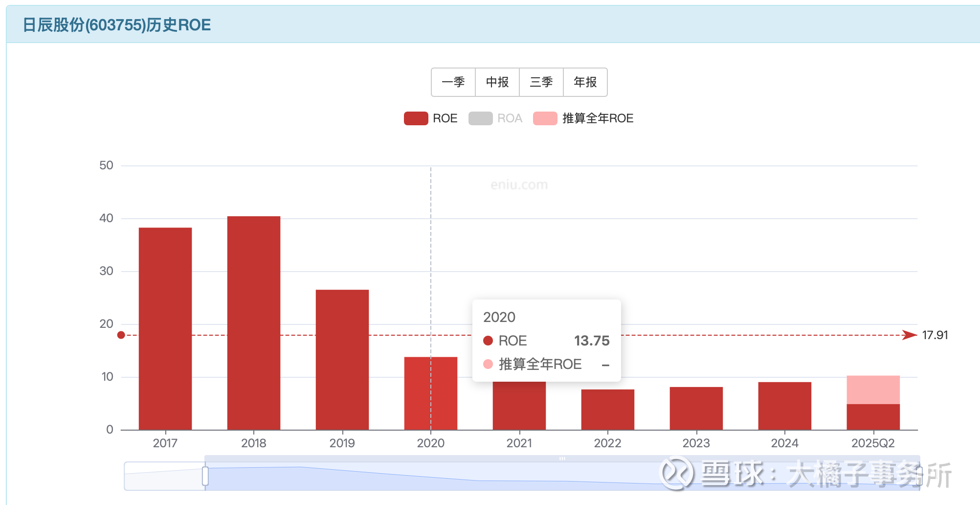Image resolution: width=980 pixels, height=505 pixels.
Task: Select the 2023 ROE bar
Action: pyautogui.click(x=696, y=409)
